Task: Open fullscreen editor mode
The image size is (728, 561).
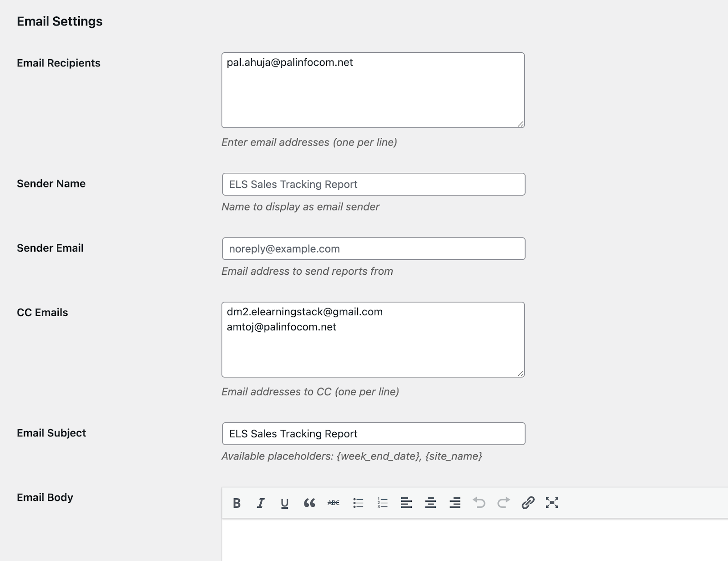Action: click(552, 503)
